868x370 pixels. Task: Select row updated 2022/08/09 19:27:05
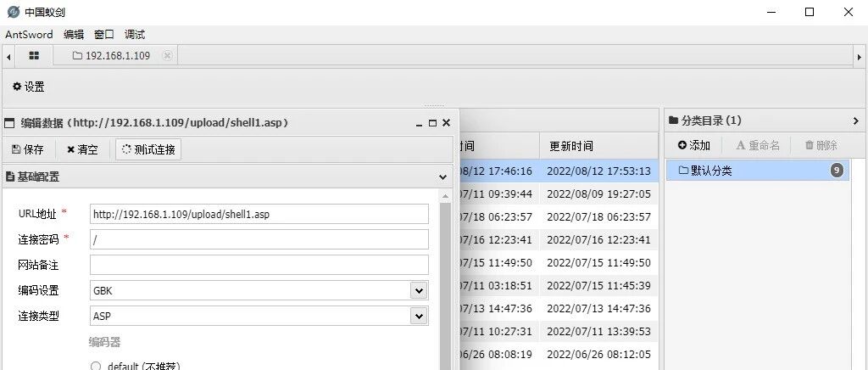(599, 193)
